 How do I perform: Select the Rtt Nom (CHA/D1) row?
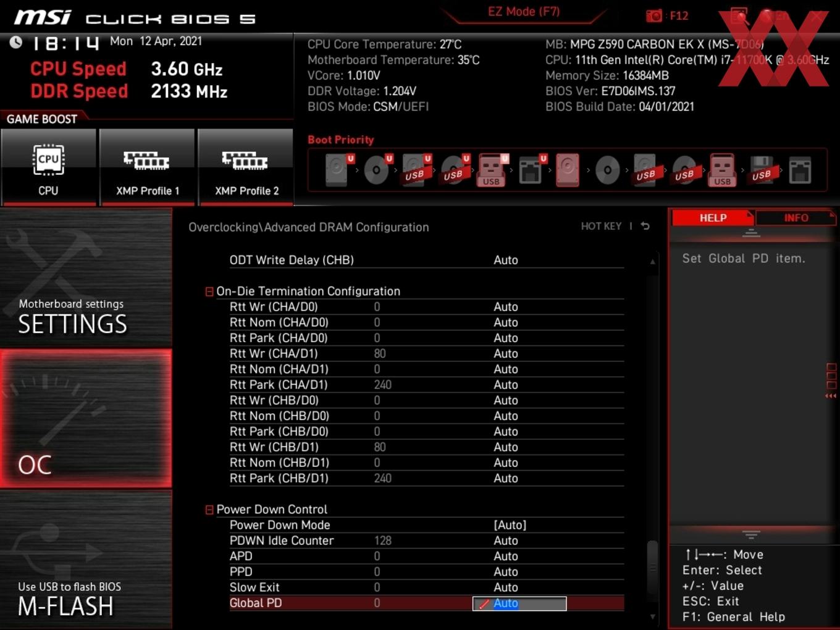coord(426,369)
